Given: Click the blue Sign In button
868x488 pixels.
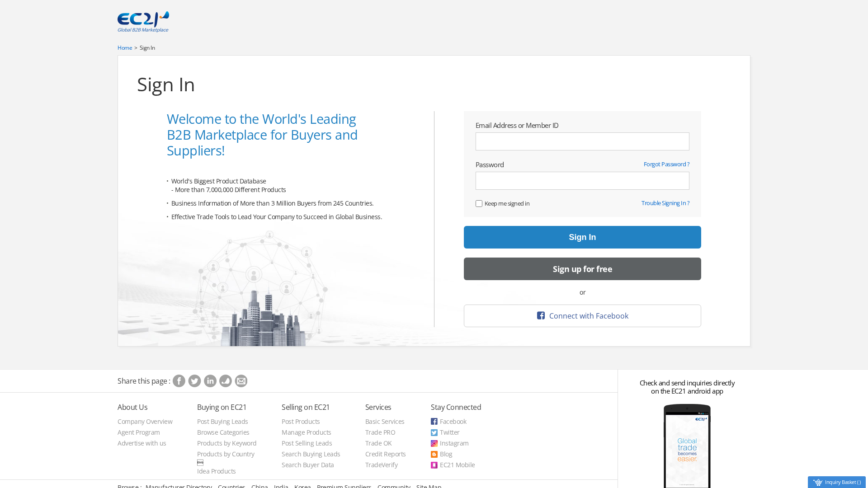Looking at the screenshot, I should point(582,237).
